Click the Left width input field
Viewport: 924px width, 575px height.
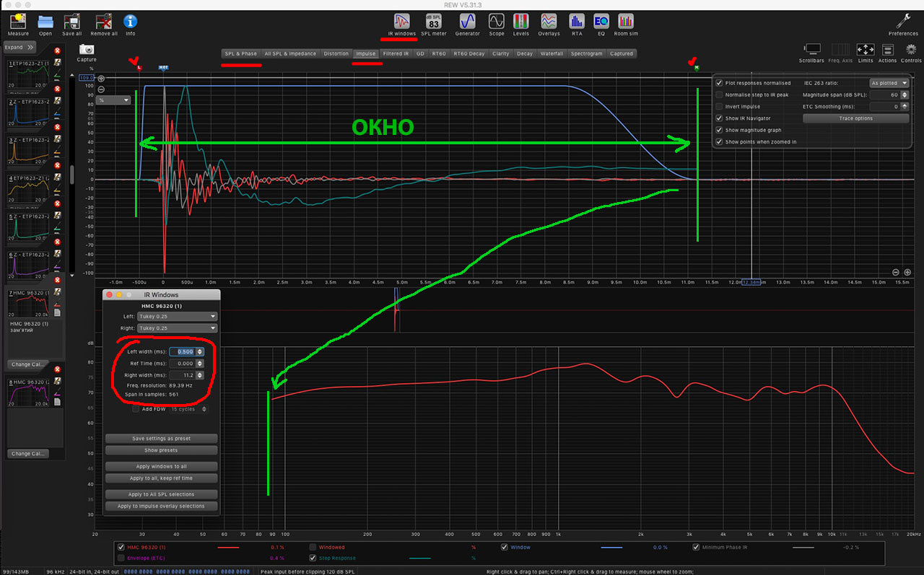pyautogui.click(x=182, y=351)
